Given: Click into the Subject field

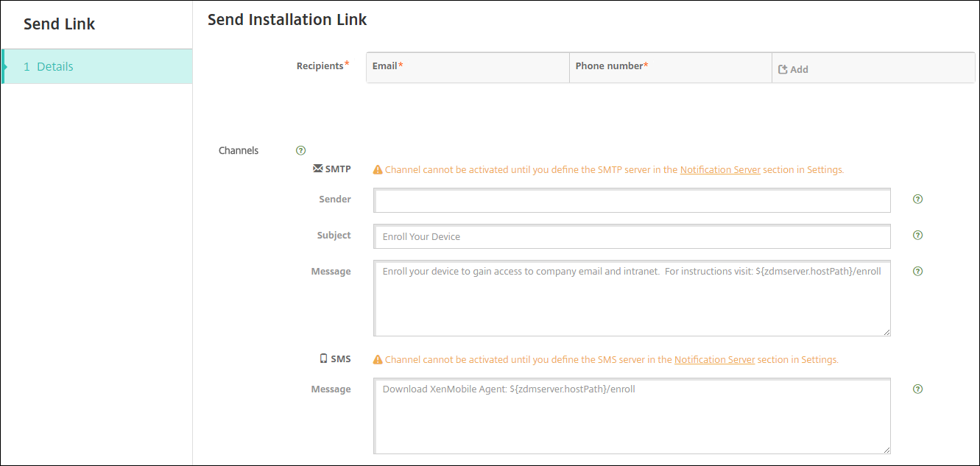Looking at the screenshot, I should (632, 236).
